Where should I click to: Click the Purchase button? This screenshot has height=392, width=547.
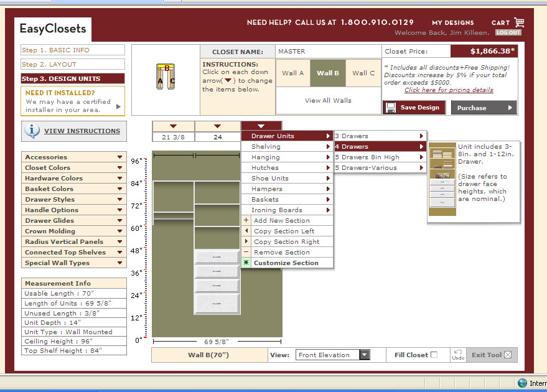click(484, 108)
